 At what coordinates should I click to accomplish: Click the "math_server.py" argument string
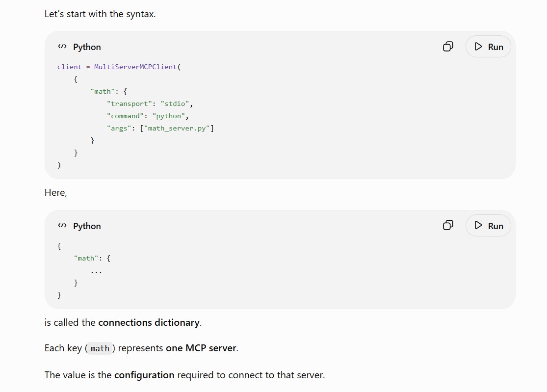pyautogui.click(x=177, y=128)
